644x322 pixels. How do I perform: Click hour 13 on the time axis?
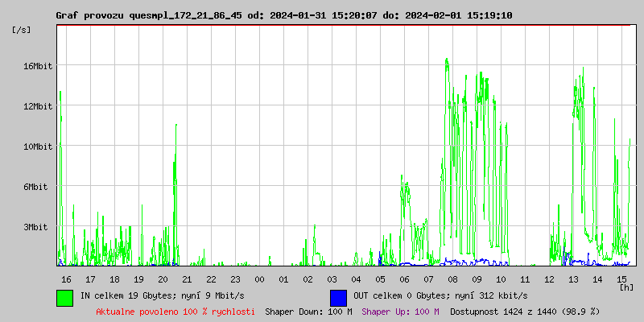(x=573, y=279)
